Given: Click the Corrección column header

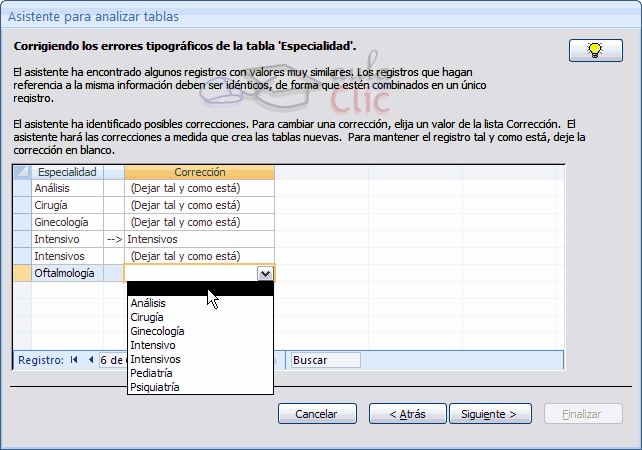Looking at the screenshot, I should tap(200, 173).
